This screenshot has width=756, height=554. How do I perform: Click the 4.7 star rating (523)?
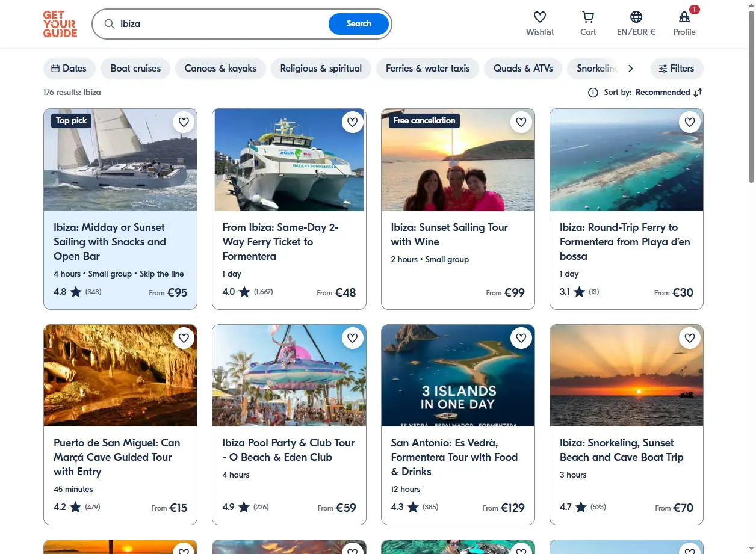point(583,507)
